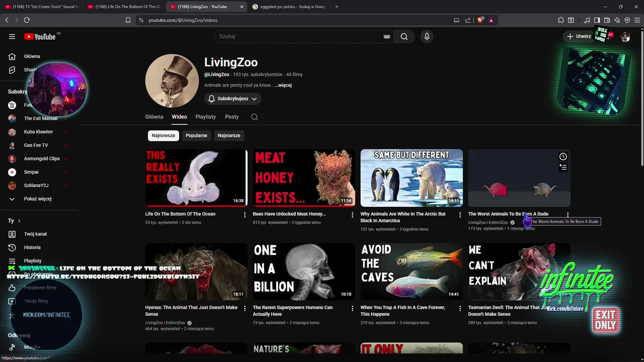Screen dimensions: 644x362
Task: Open your account avatar menu
Action: [x=625, y=36]
